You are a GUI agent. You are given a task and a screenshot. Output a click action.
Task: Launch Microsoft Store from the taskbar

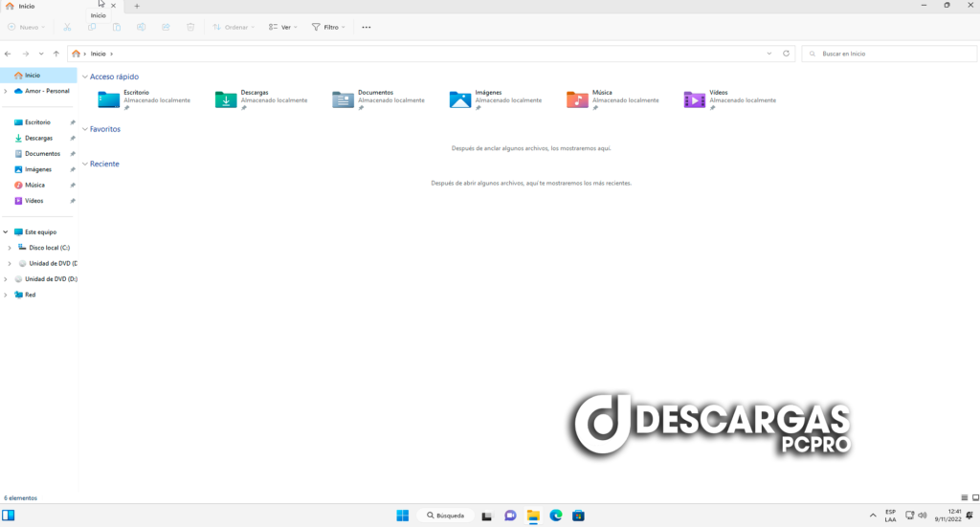pyautogui.click(x=578, y=516)
